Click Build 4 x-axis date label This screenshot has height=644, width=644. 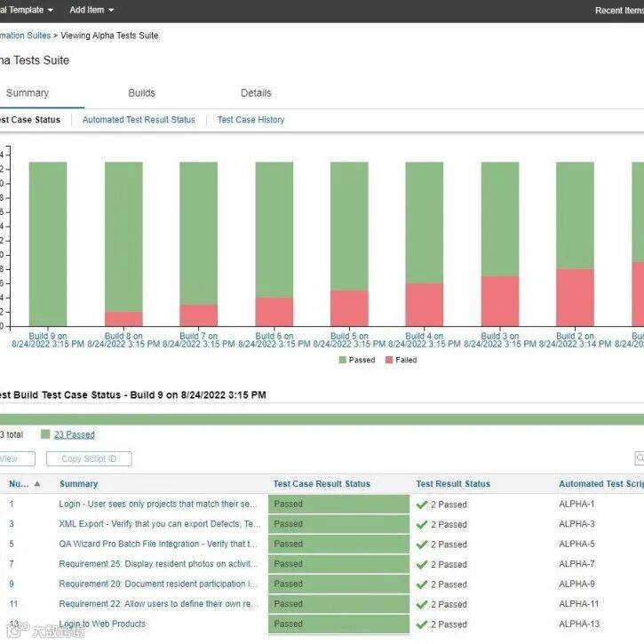pos(425,340)
